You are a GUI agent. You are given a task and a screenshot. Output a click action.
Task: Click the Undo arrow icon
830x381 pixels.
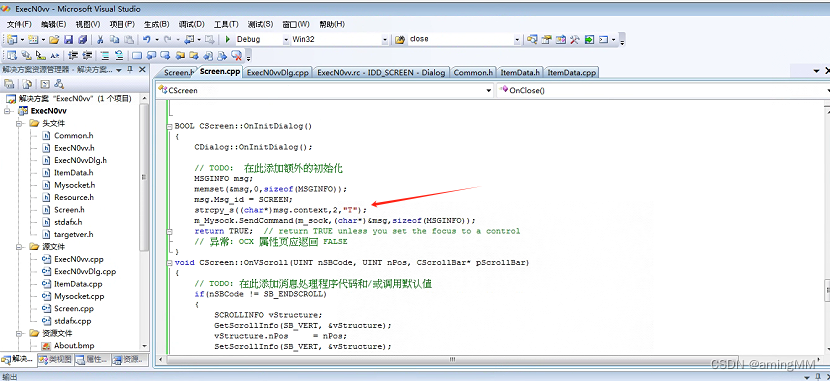(147, 39)
